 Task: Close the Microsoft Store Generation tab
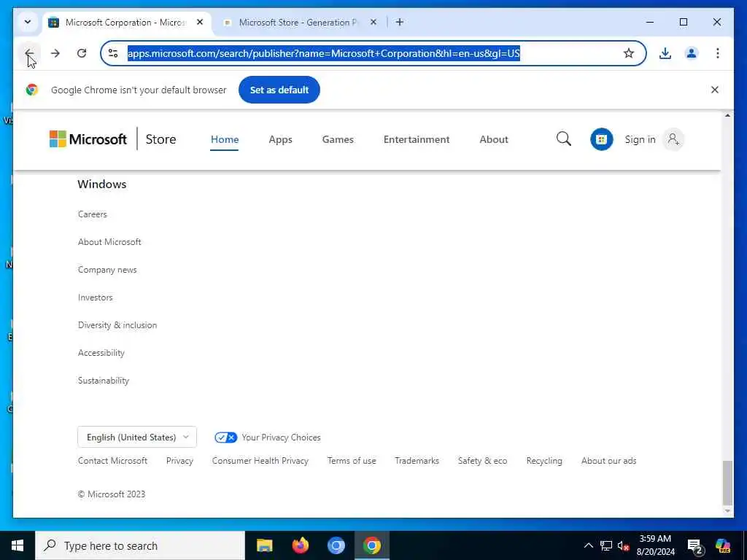tap(373, 22)
